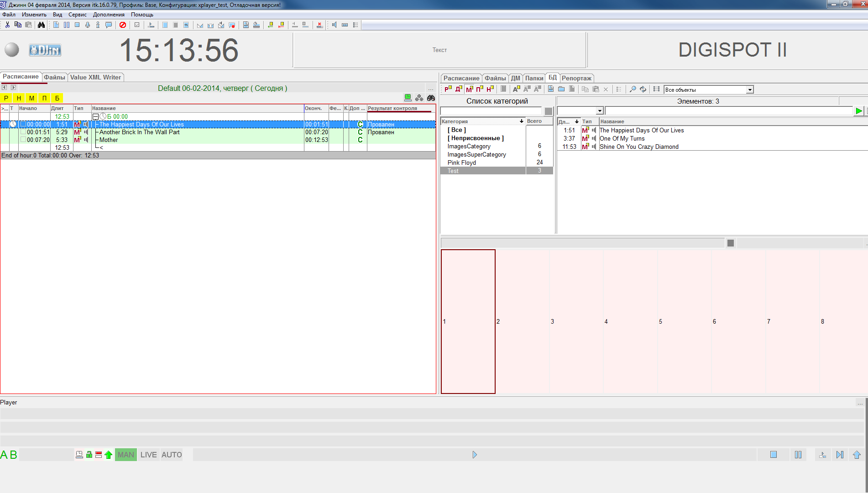Click the printer icon in player bar
Screen dimensions: 868x493
79,455
